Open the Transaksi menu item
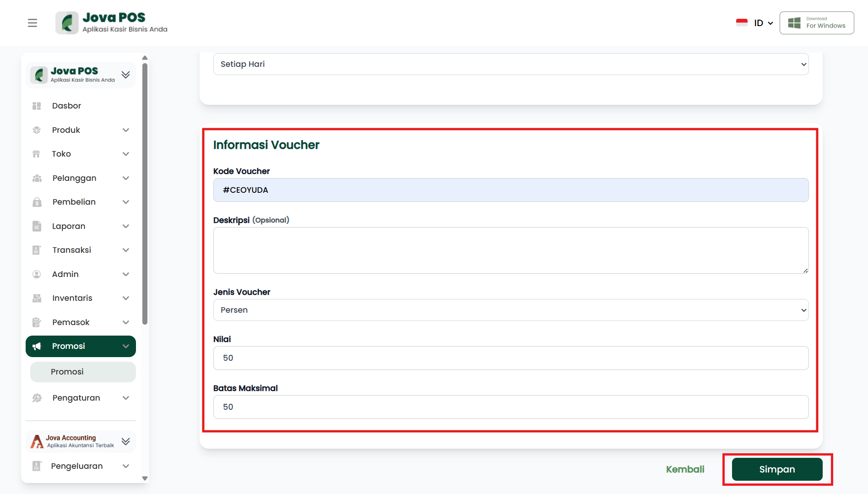Viewport: 868px width, 494px height. [x=72, y=250]
